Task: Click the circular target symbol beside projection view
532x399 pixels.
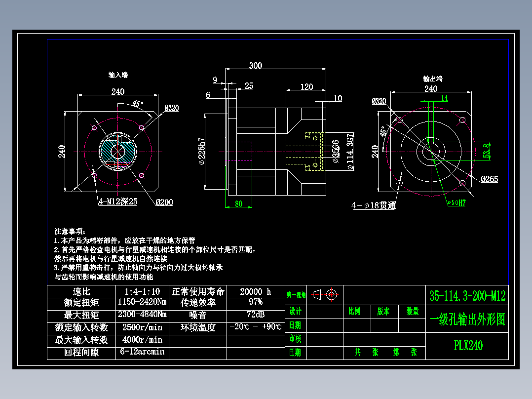Action: (x=332, y=295)
